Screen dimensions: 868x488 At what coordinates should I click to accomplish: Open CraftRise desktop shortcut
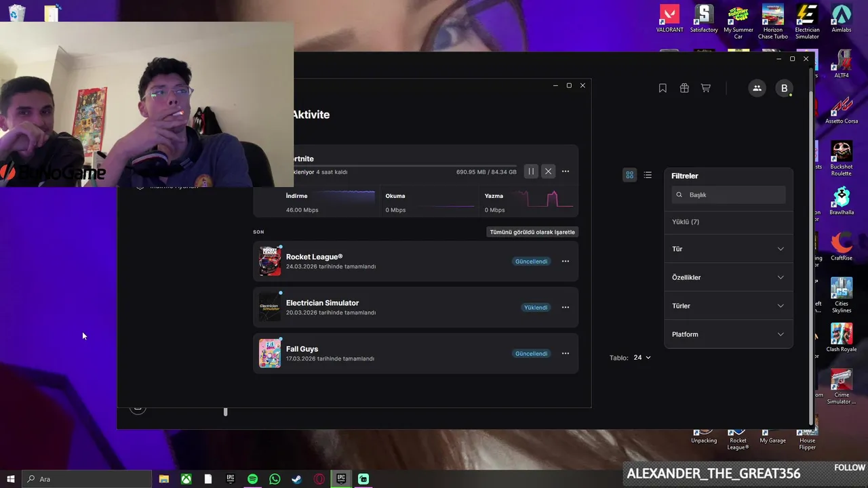842,247
